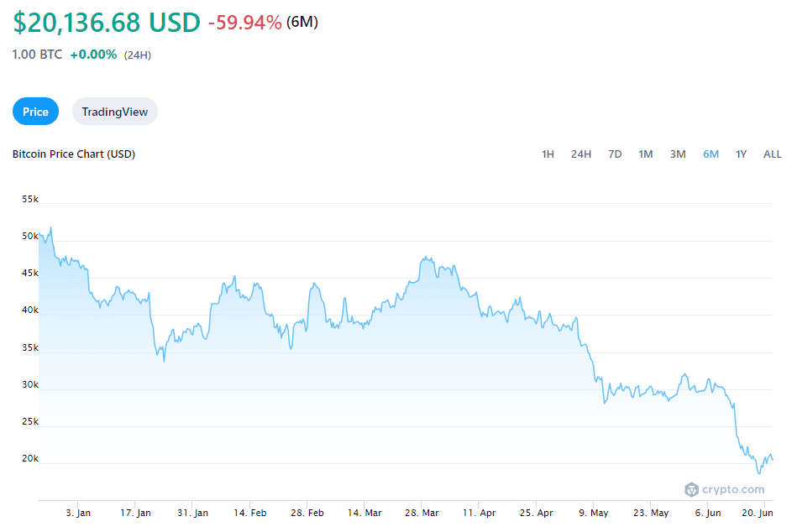Screen dimensions: 797x532
Task: Select the active 6M range
Action: 710,154
